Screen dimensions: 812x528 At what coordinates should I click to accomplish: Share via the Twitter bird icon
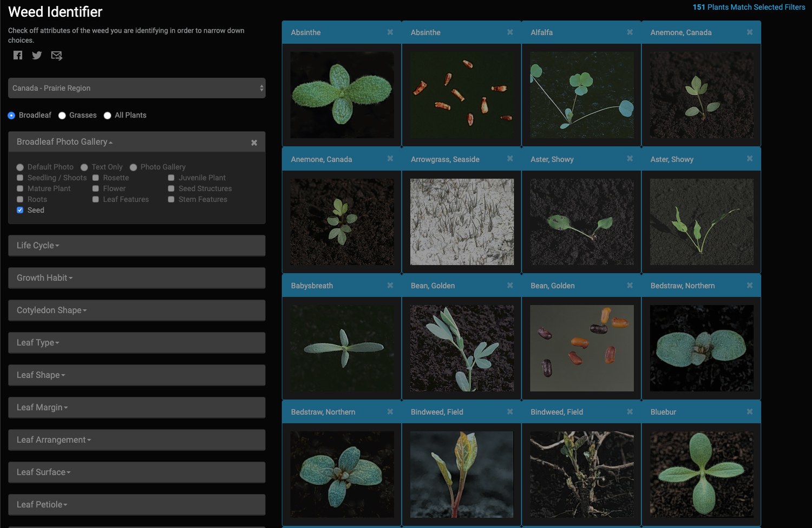tap(37, 55)
